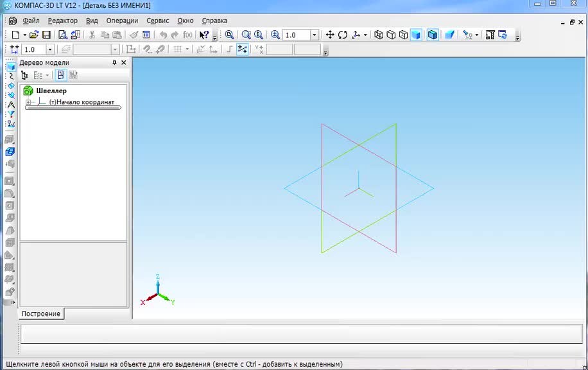Screen dimensions: 588x370
Task: Select the Rotate view circular arrows tool
Action: click(342, 35)
